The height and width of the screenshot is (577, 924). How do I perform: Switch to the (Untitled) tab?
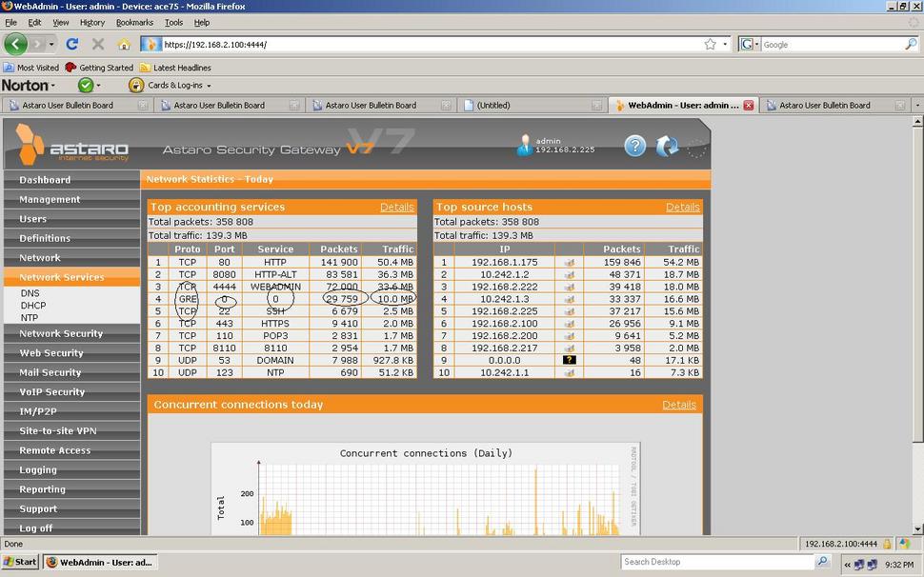click(x=532, y=106)
